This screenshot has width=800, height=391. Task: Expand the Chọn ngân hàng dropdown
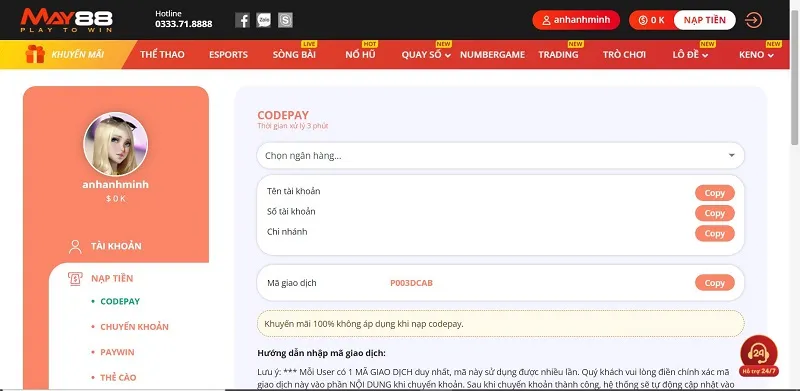[501, 156]
